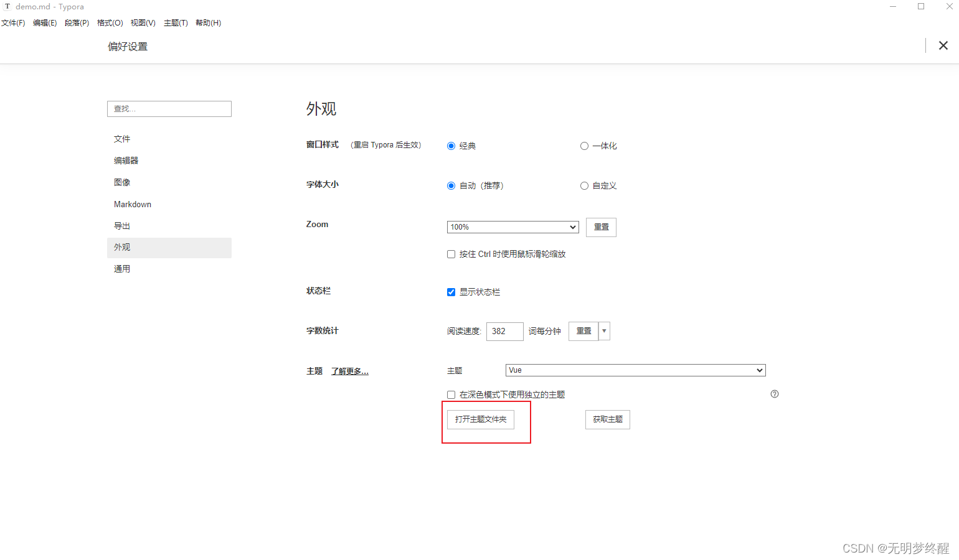Go to Markdown settings section
The height and width of the screenshot is (560, 959).
point(169,204)
